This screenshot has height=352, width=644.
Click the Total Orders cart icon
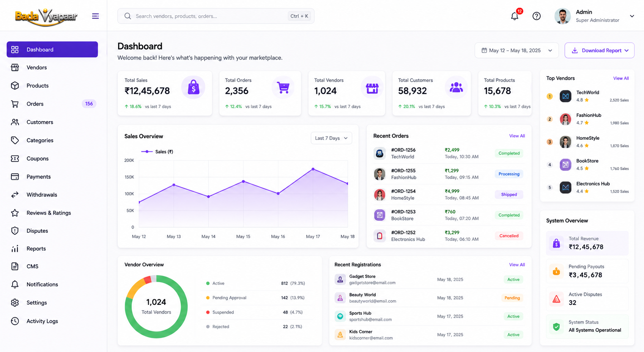(x=283, y=87)
